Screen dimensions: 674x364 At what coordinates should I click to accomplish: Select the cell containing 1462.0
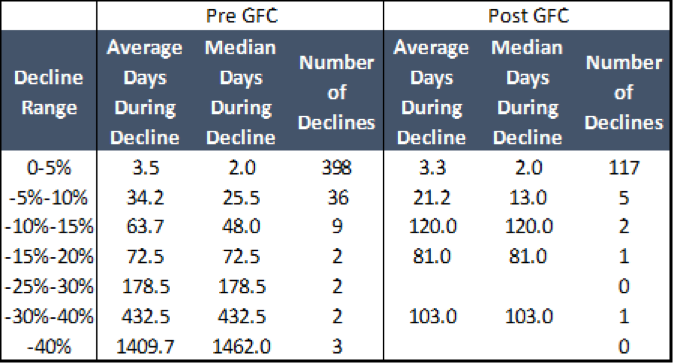point(241,346)
